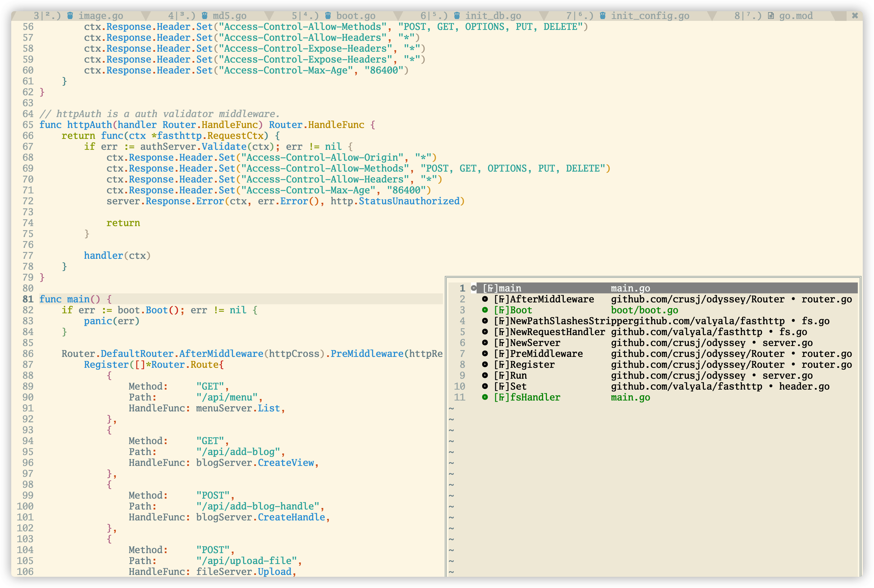Click the green circle icon next to Boot
The width and height of the screenshot is (874, 588).
click(485, 310)
